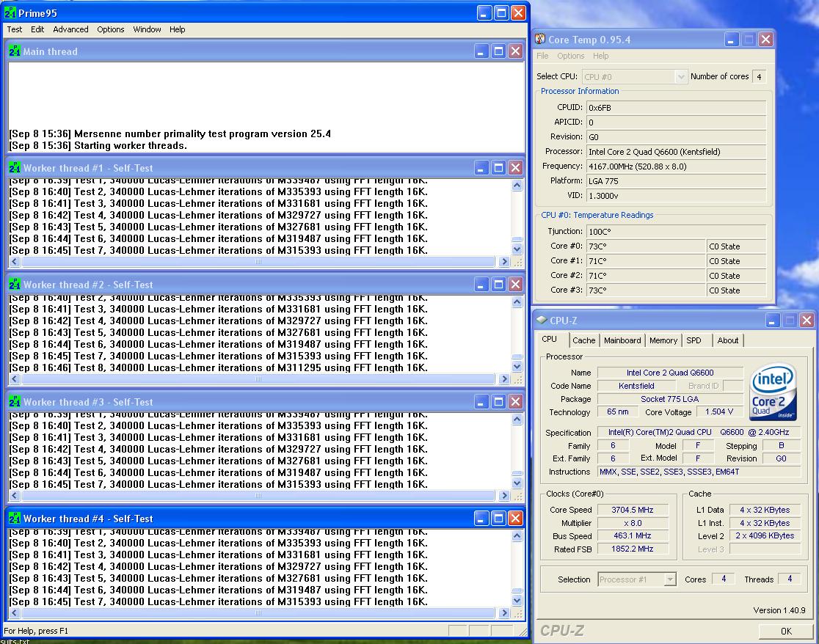Click the Main thread window icon
This screenshot has width=819, height=644.
[15, 51]
